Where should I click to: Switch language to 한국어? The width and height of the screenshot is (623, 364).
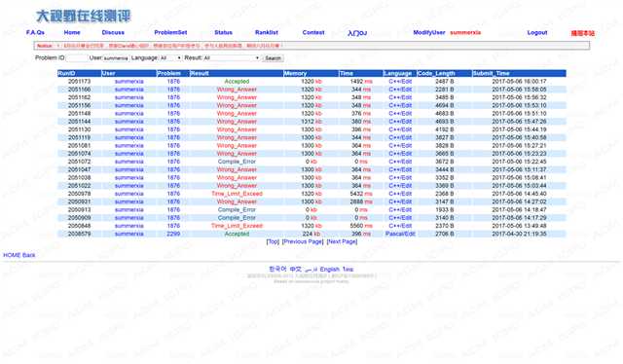click(277, 269)
